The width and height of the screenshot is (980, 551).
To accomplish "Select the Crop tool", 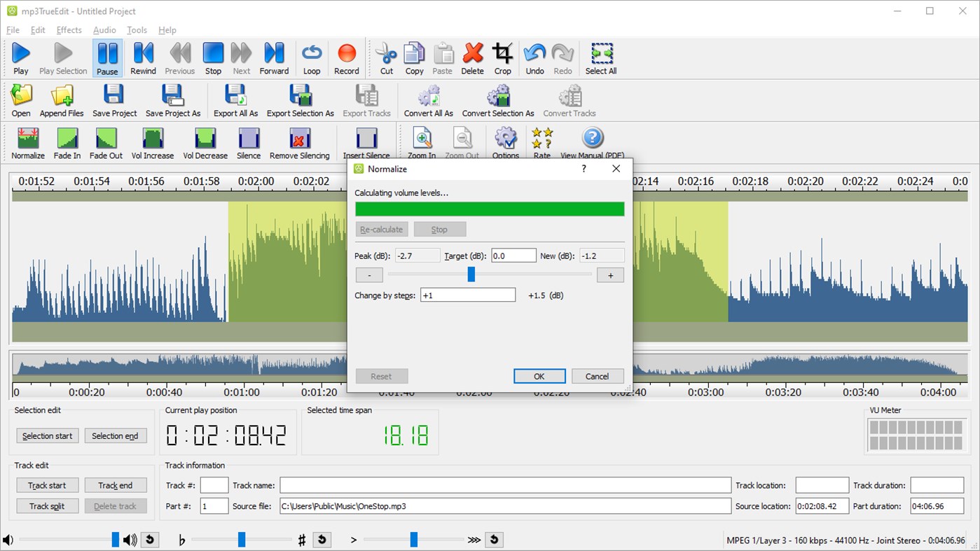I will (x=502, y=57).
